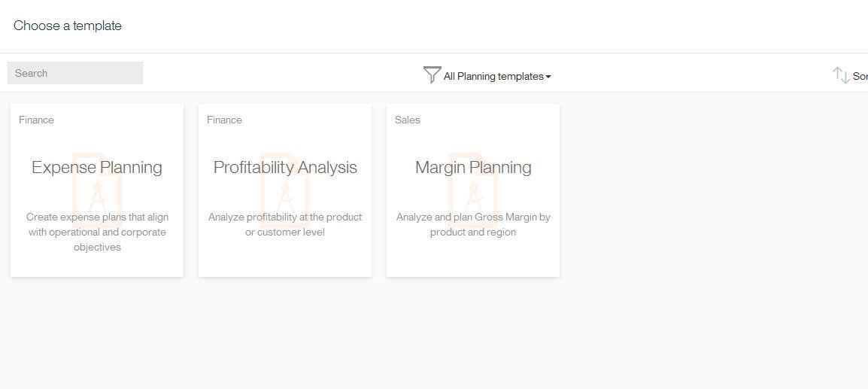Image resolution: width=868 pixels, height=389 pixels.
Task: Click the Profitability Analysis description text
Action: click(285, 224)
